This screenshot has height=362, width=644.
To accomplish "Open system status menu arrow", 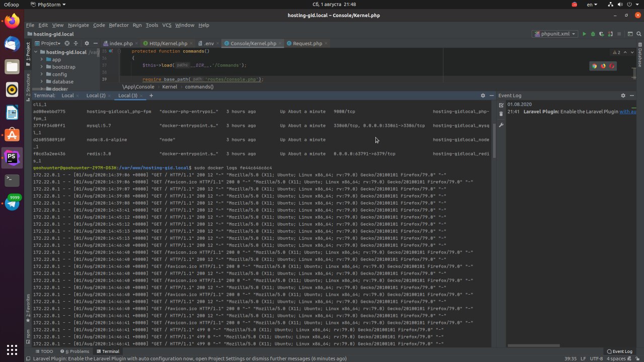I will [x=636, y=5].
